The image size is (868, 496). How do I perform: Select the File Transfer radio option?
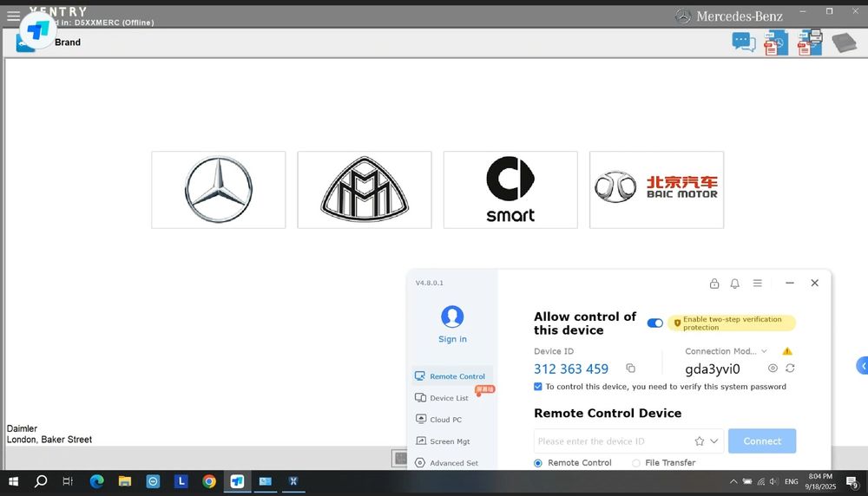(636, 463)
